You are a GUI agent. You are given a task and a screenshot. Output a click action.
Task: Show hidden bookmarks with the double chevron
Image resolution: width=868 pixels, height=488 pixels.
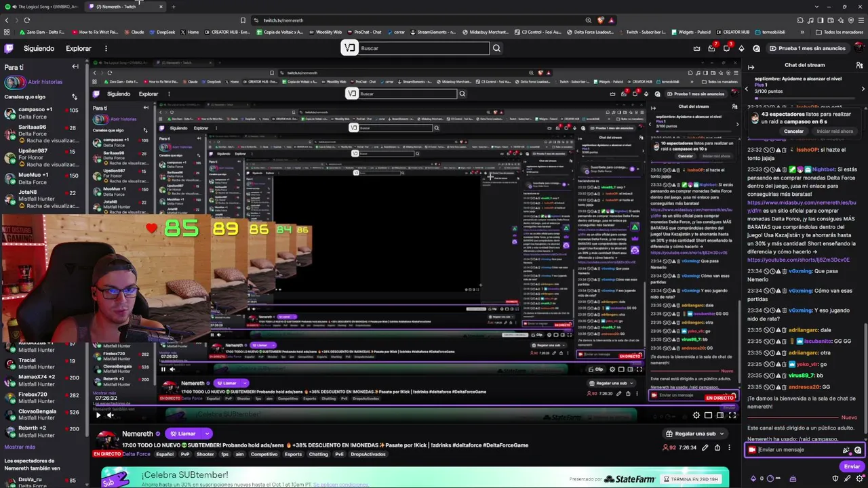(x=802, y=32)
